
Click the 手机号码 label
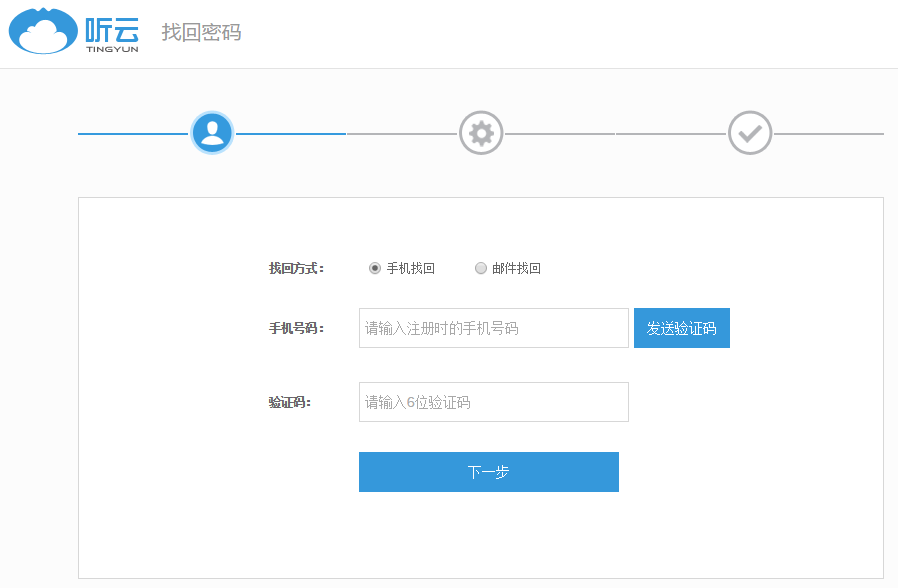point(296,328)
